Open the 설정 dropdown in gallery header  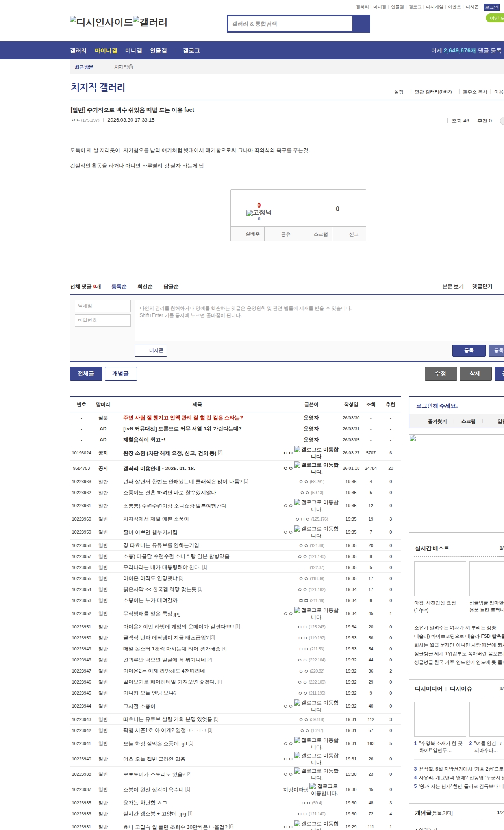[398, 92]
